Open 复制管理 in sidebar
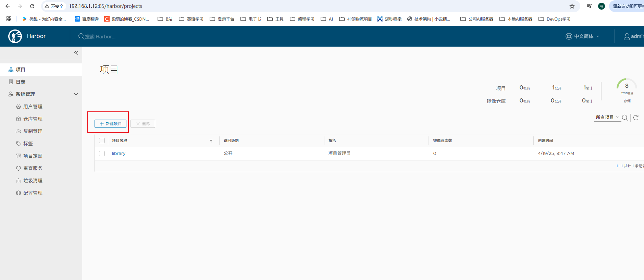Image resolution: width=644 pixels, height=280 pixels. click(33, 131)
